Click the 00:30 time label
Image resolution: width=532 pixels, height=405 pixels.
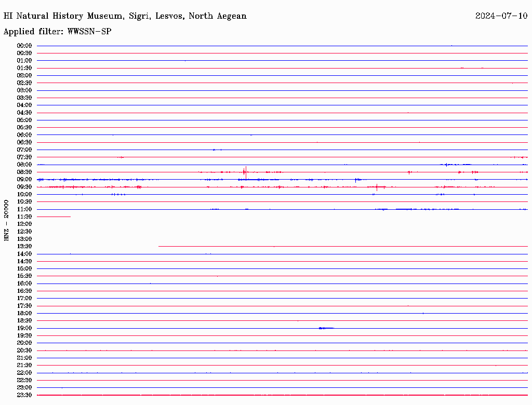click(24, 53)
